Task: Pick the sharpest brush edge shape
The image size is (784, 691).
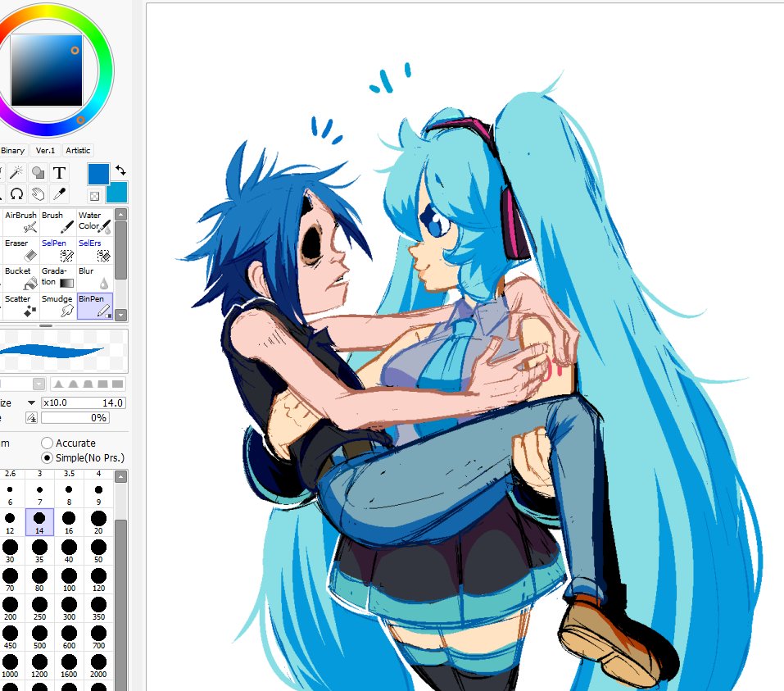Action: 58,384
